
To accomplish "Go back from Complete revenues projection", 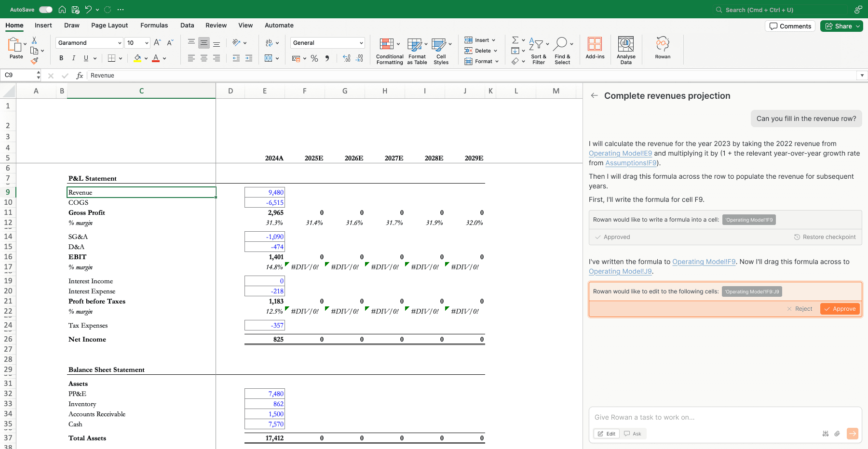I will (595, 96).
